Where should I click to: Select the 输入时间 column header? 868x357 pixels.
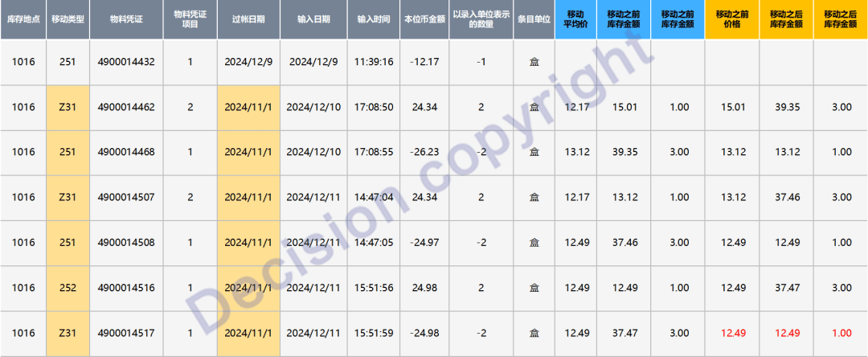point(374,18)
